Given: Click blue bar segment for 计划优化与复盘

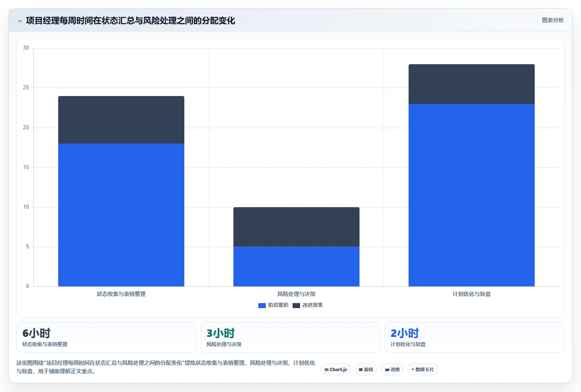Looking at the screenshot, I should (x=471, y=195).
